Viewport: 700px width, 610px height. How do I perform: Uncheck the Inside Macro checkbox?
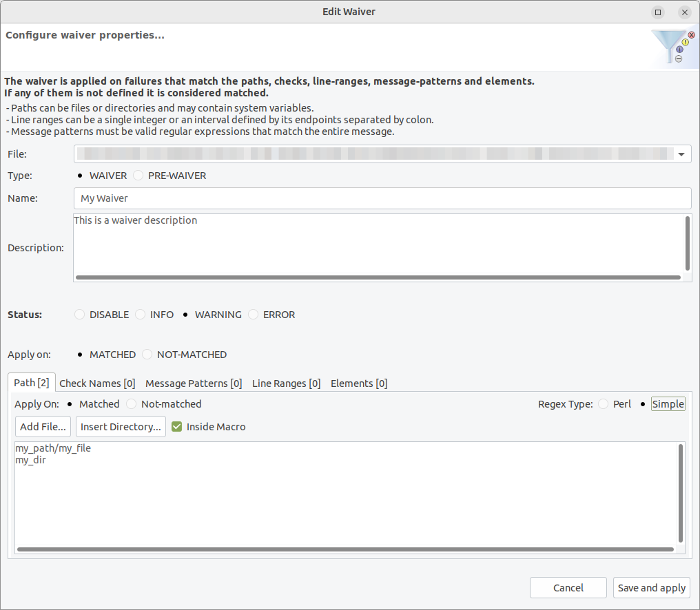(x=176, y=426)
